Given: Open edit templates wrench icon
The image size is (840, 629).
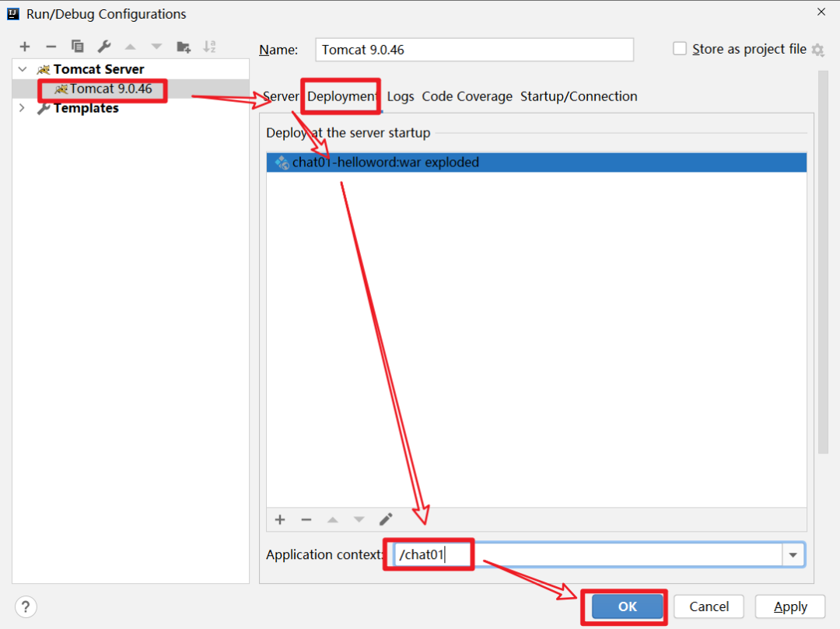Looking at the screenshot, I should tap(104, 47).
